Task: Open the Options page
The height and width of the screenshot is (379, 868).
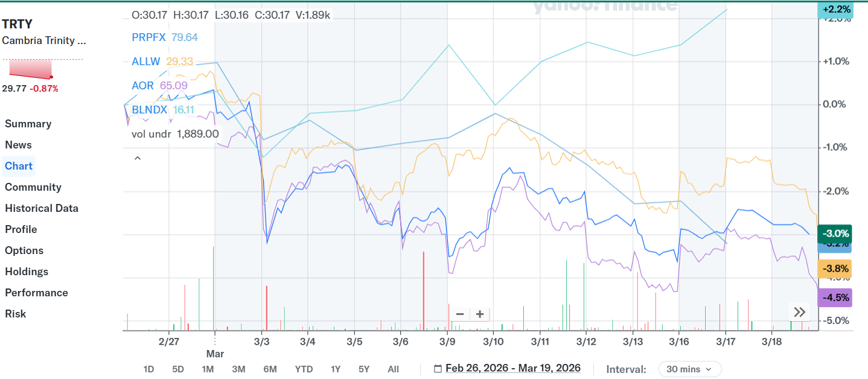Action: click(24, 250)
